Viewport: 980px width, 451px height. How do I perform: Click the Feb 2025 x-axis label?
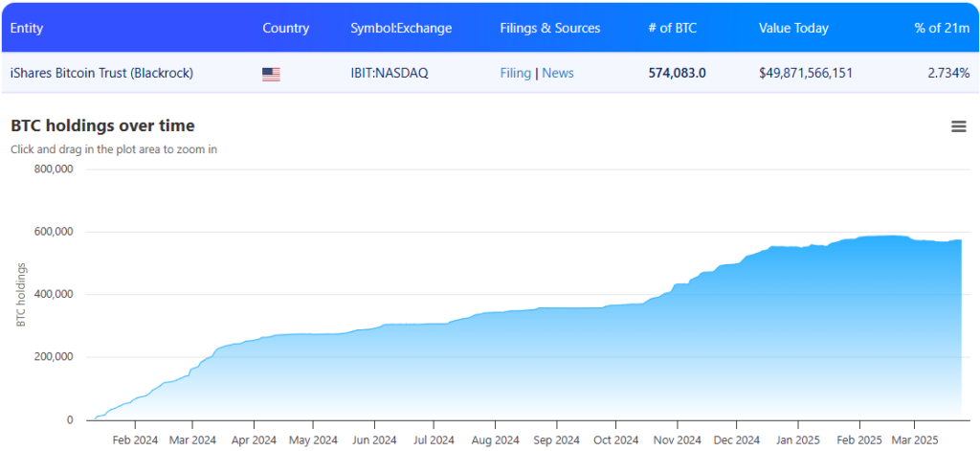click(x=857, y=440)
